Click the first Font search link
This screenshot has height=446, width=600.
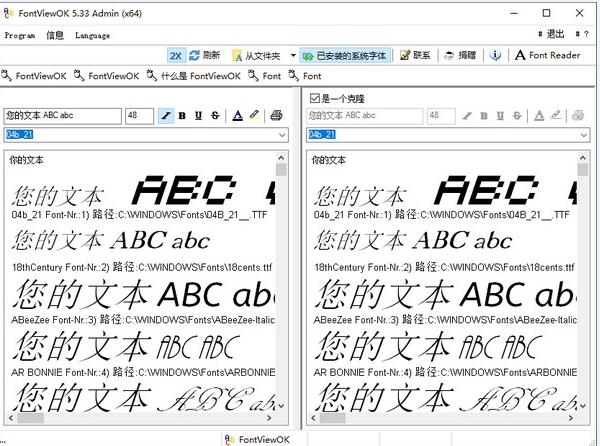pos(265,76)
